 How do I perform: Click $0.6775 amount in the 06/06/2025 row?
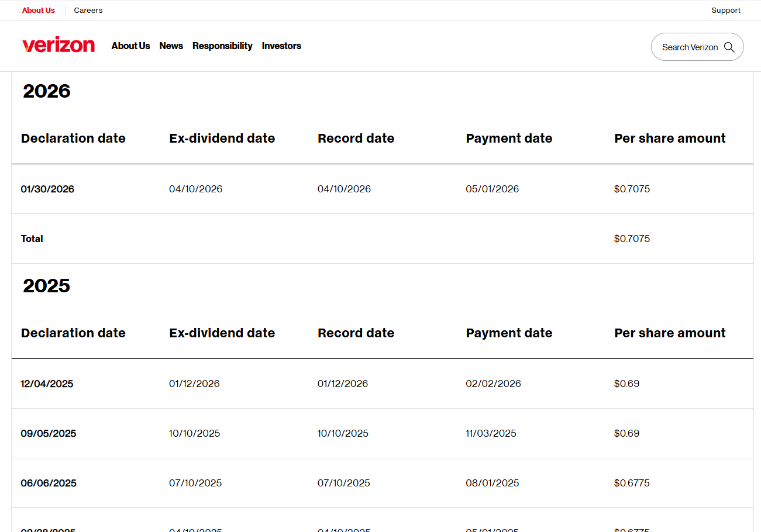(632, 483)
